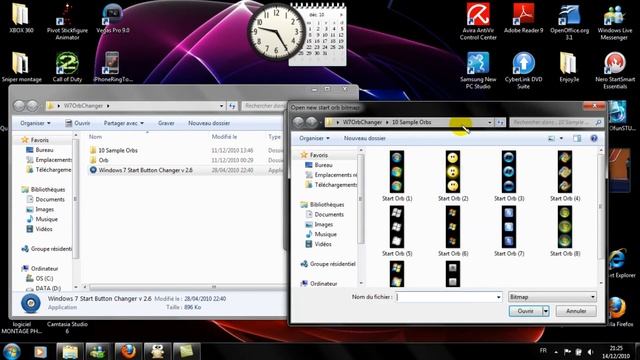This screenshot has height=360, width=640.
Task: Select Start Orb (8) thumbnail
Action: 565,231
